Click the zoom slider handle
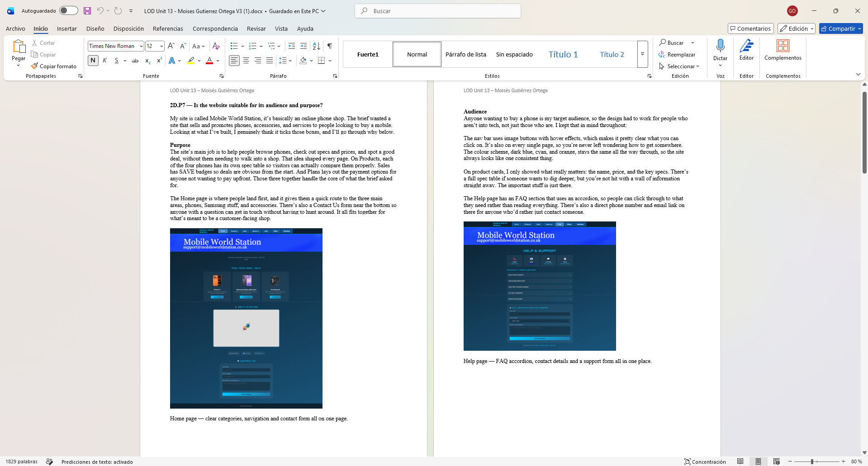The height and width of the screenshot is (466, 868). click(x=812, y=461)
